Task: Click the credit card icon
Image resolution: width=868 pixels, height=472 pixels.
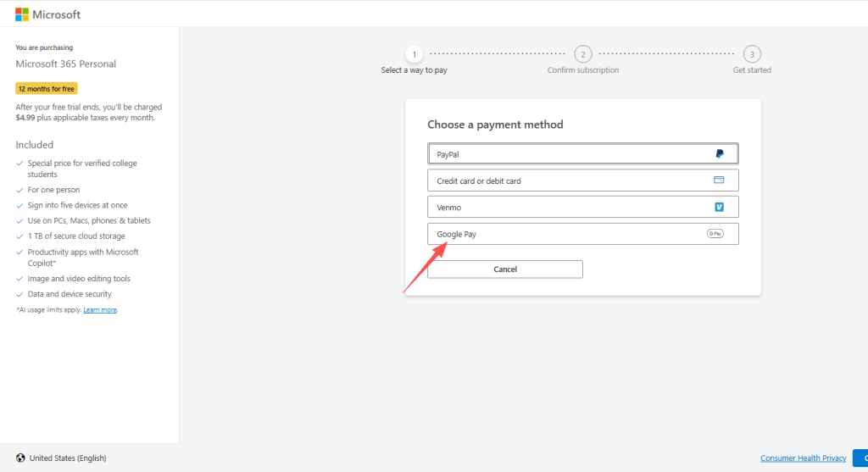Action: pos(719,180)
